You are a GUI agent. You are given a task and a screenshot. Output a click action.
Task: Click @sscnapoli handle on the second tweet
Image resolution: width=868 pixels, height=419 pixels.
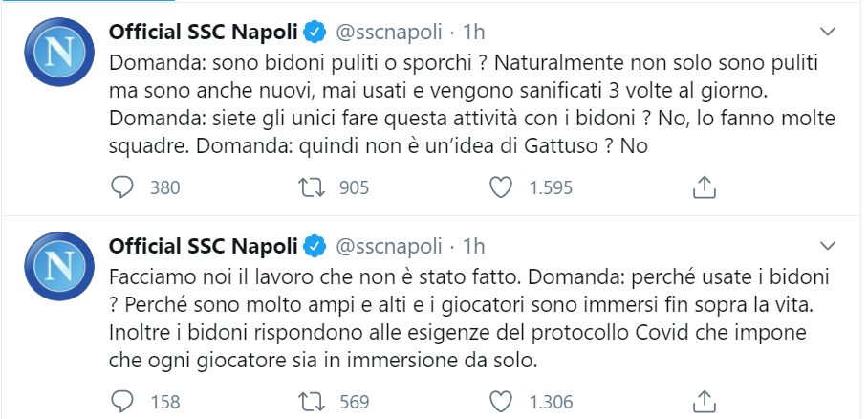pos(389,246)
